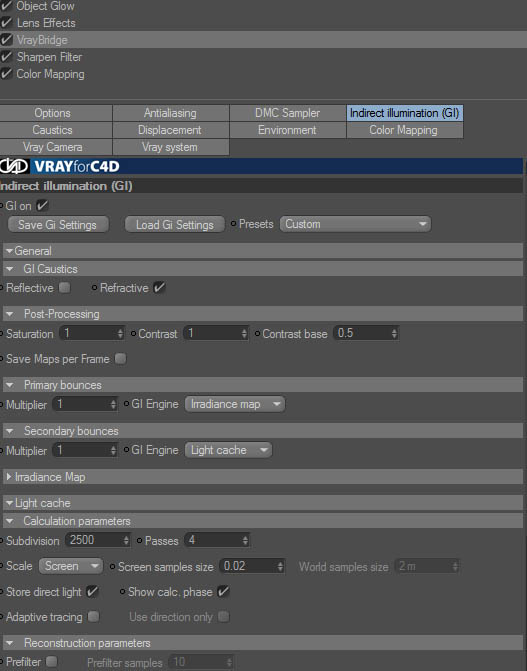Disable the Refractive GI caustics checkbox

[x=159, y=288]
